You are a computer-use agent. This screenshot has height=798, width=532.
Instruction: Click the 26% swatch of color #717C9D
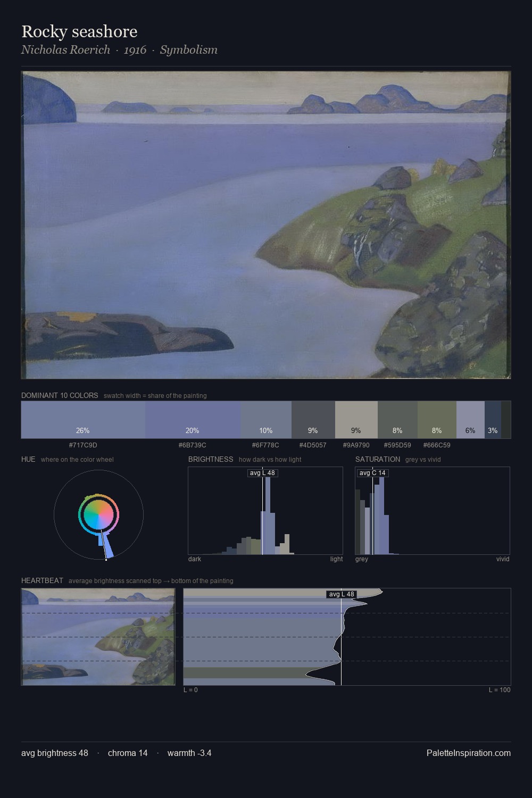tap(83, 420)
